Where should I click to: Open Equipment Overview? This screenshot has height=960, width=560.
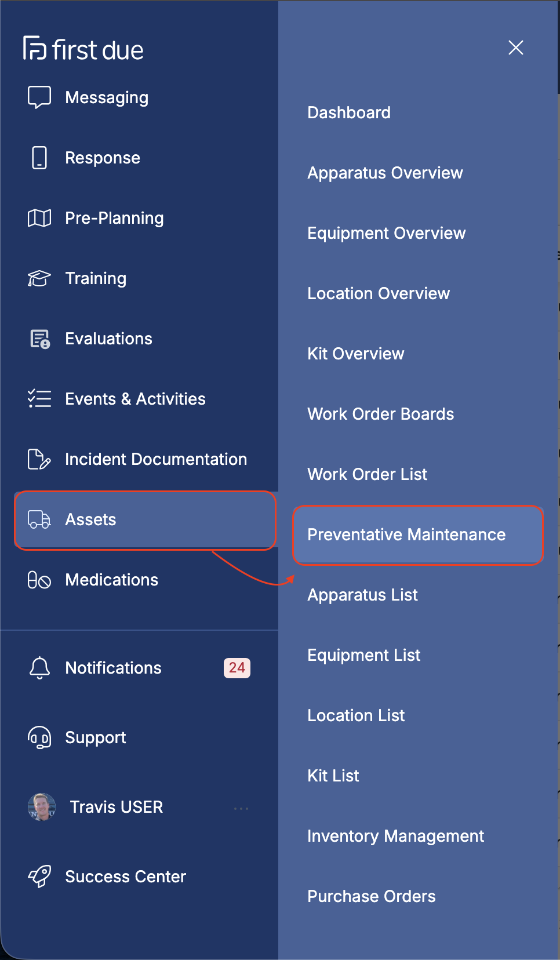[386, 233]
